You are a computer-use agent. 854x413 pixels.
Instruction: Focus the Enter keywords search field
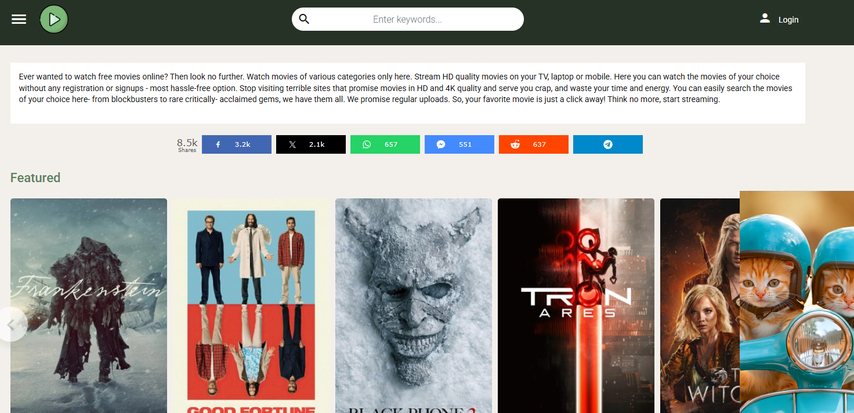pos(407,19)
